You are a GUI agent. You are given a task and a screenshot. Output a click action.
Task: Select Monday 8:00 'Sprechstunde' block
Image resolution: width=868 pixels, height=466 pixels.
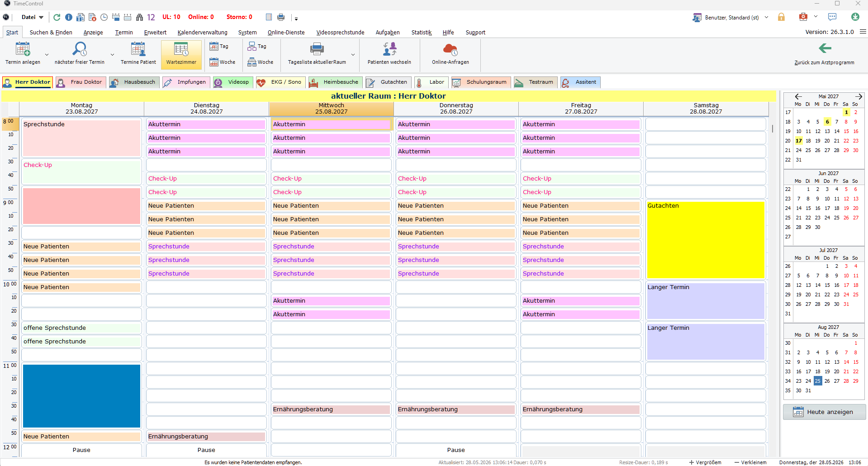coord(81,138)
